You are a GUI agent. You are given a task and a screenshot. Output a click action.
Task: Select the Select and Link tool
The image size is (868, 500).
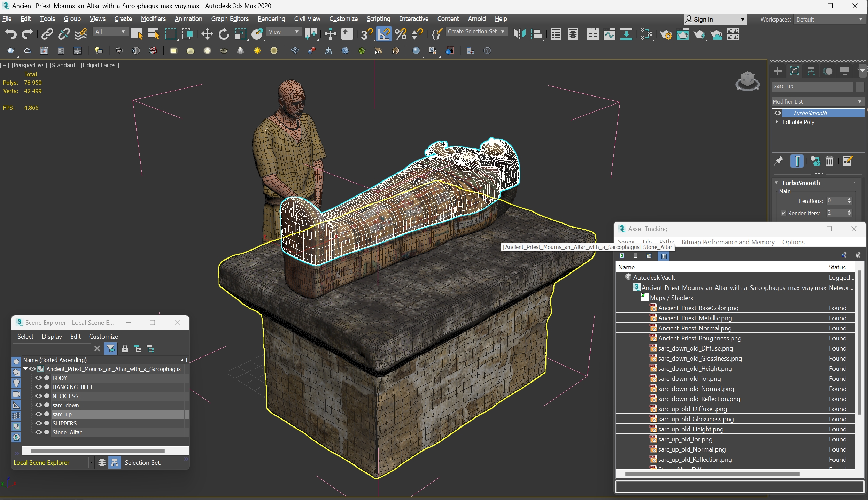[47, 34]
